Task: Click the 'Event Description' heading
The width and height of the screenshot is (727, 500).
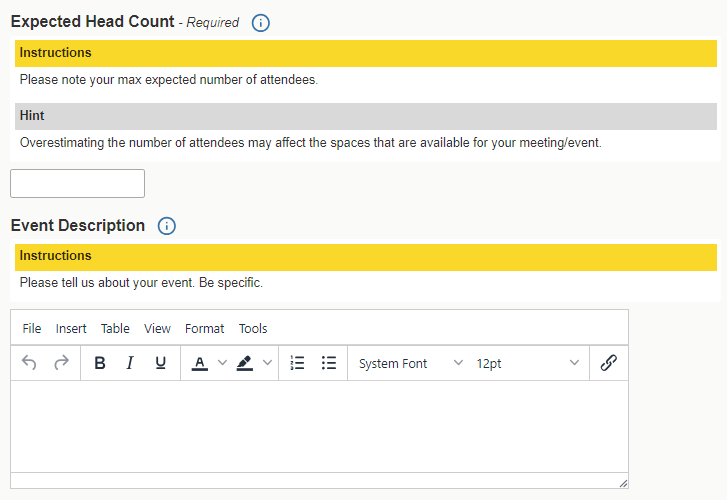Action: pyautogui.click(x=78, y=225)
